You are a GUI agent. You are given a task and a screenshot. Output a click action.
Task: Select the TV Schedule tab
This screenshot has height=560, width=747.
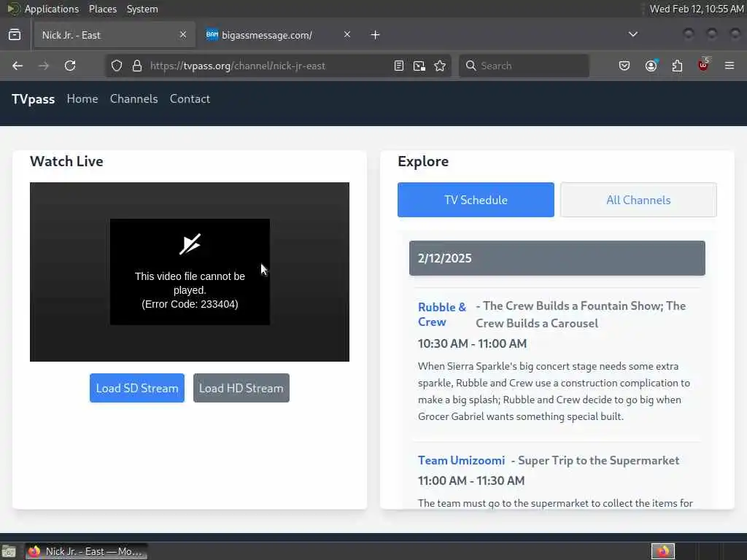[x=476, y=200]
